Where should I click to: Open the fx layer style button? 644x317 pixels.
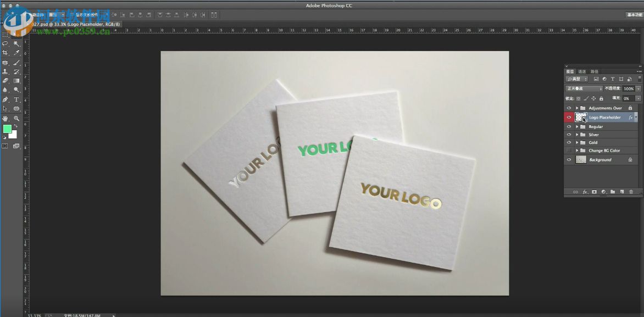(585, 192)
